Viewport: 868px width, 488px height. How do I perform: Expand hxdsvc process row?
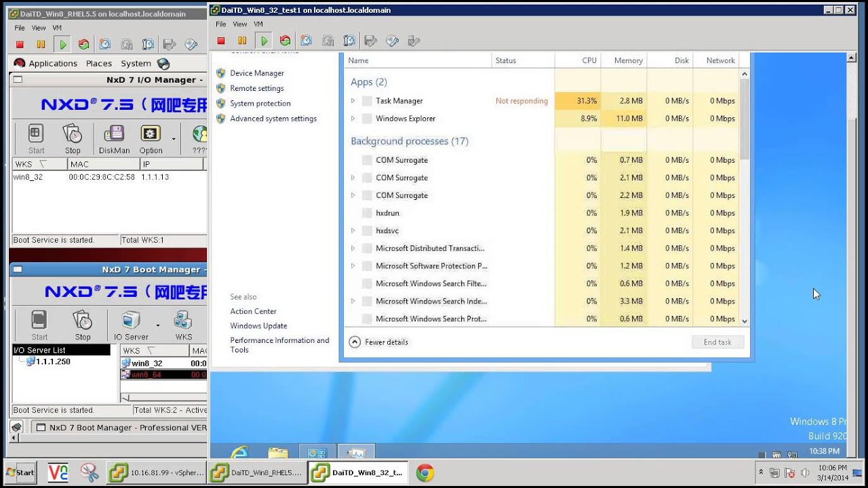click(x=353, y=231)
